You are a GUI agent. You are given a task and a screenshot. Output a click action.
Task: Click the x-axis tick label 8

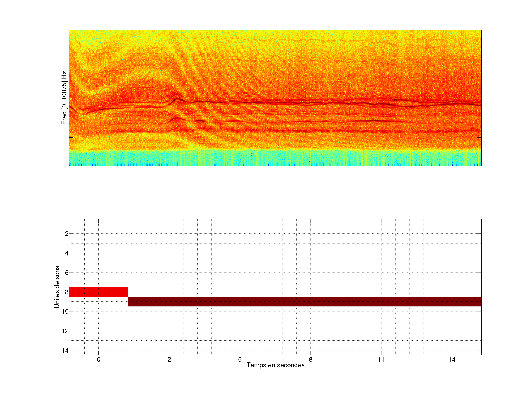click(x=311, y=359)
